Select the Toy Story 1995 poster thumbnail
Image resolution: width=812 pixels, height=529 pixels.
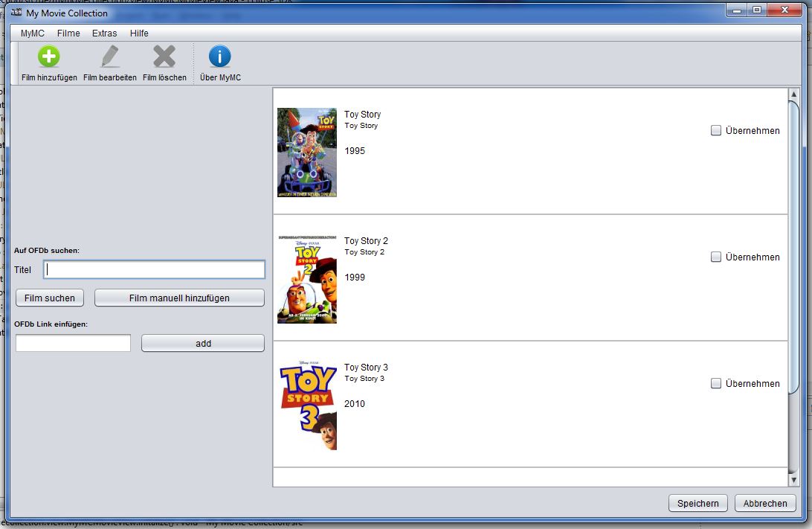pyautogui.click(x=307, y=153)
